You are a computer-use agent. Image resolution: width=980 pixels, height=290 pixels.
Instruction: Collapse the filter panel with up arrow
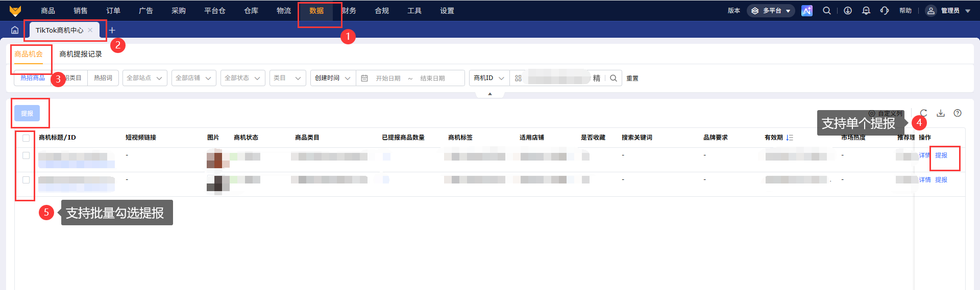tap(490, 94)
